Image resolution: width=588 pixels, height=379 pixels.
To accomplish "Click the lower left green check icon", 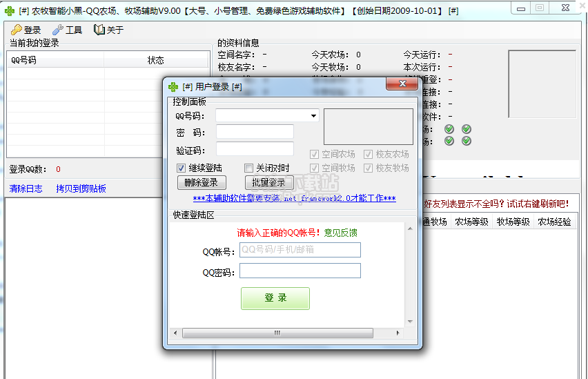I will point(449,141).
